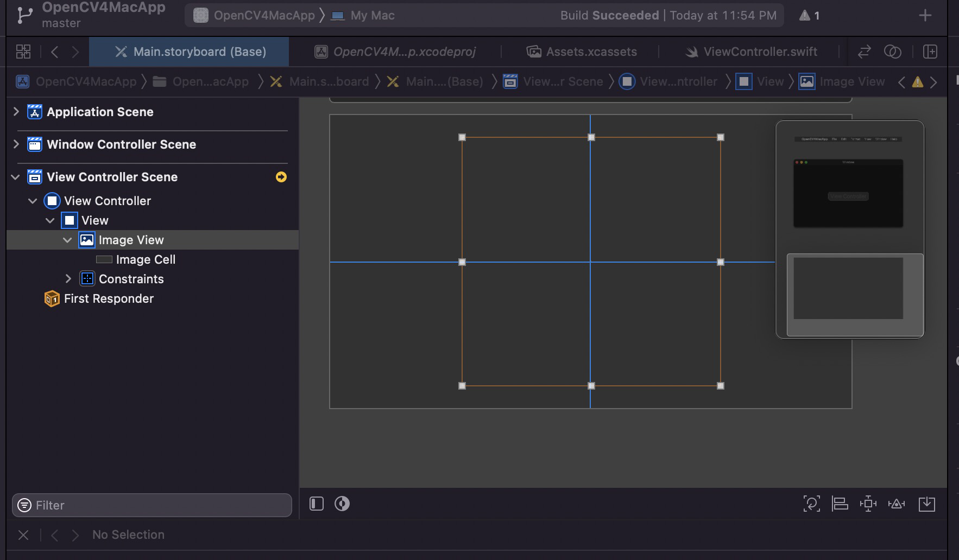This screenshot has width=959, height=560.
Task: Click the Filter field below the outline
Action: pyautogui.click(x=152, y=505)
